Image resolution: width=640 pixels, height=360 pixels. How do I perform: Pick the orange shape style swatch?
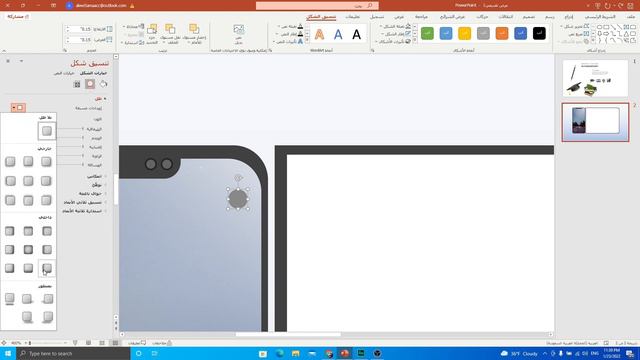pyautogui.click(x=502, y=33)
